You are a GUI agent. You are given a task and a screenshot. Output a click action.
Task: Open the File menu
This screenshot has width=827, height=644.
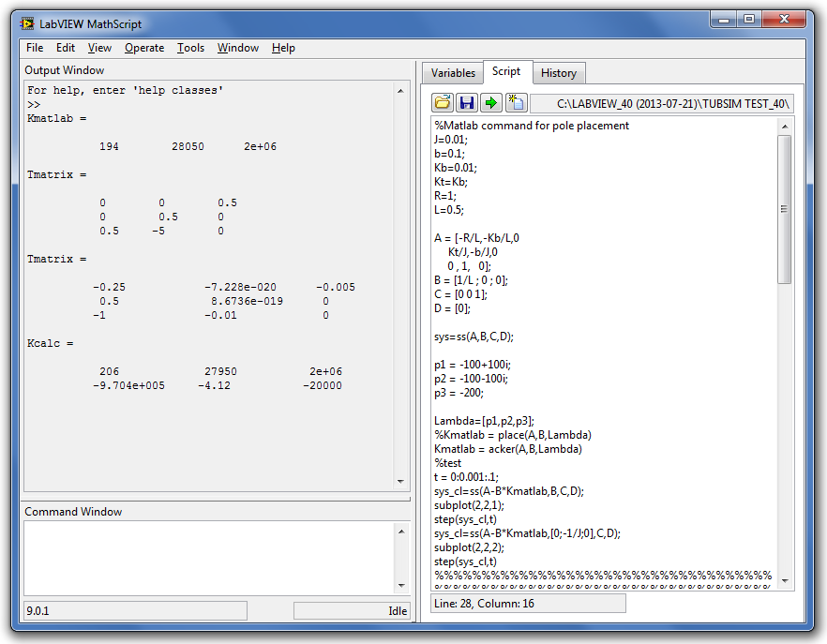pyautogui.click(x=35, y=48)
